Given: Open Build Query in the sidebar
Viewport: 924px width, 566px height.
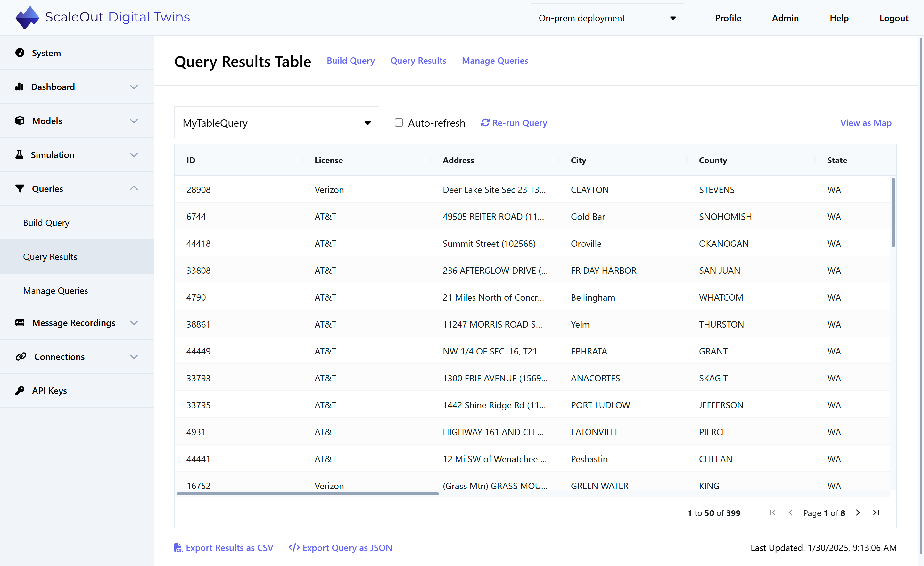Looking at the screenshot, I should 77,222.
